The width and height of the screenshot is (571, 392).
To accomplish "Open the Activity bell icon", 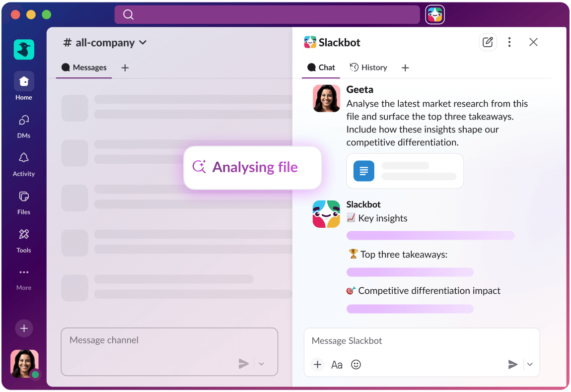I will 24,158.
